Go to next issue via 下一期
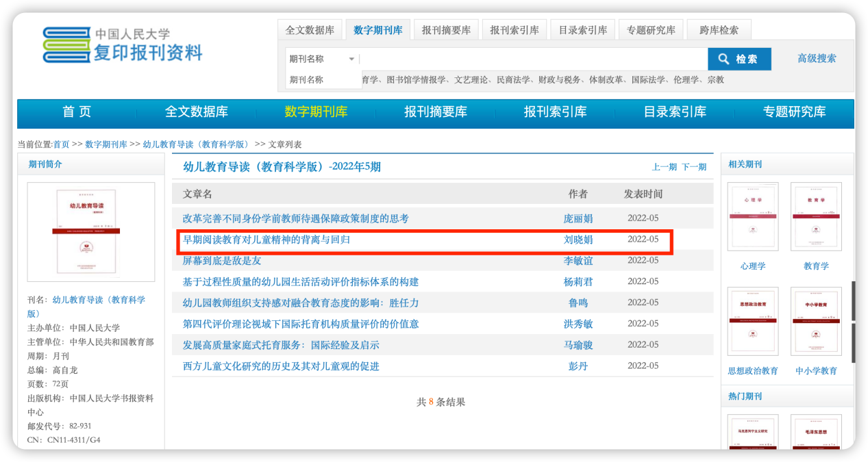 (x=693, y=167)
